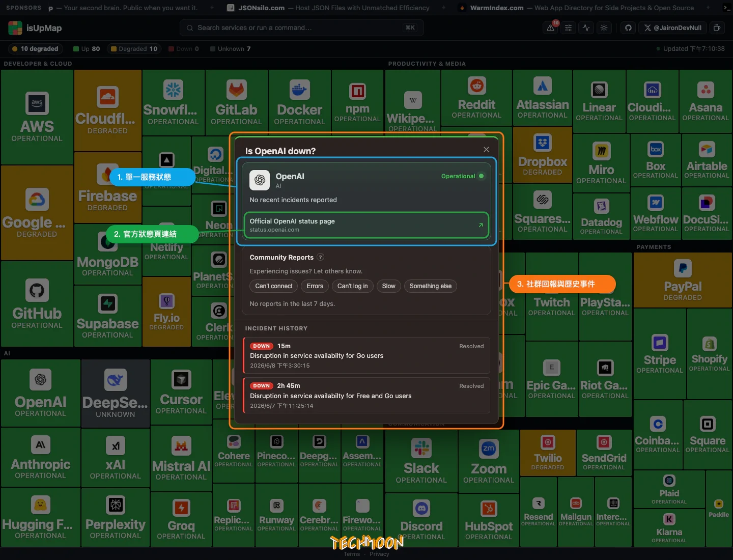Open the Stripe service tile
This screenshot has height=560, width=733.
660,354
